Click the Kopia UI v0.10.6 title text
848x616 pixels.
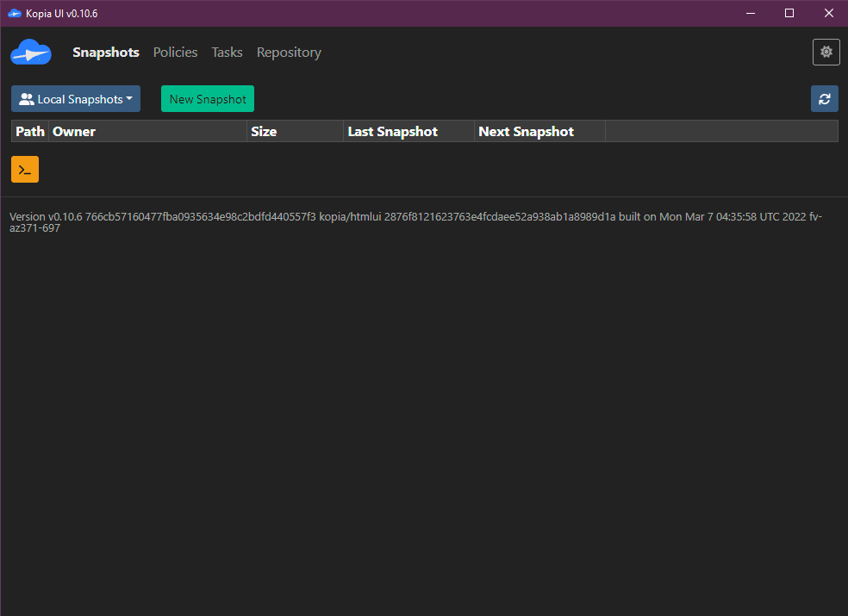tap(61, 13)
